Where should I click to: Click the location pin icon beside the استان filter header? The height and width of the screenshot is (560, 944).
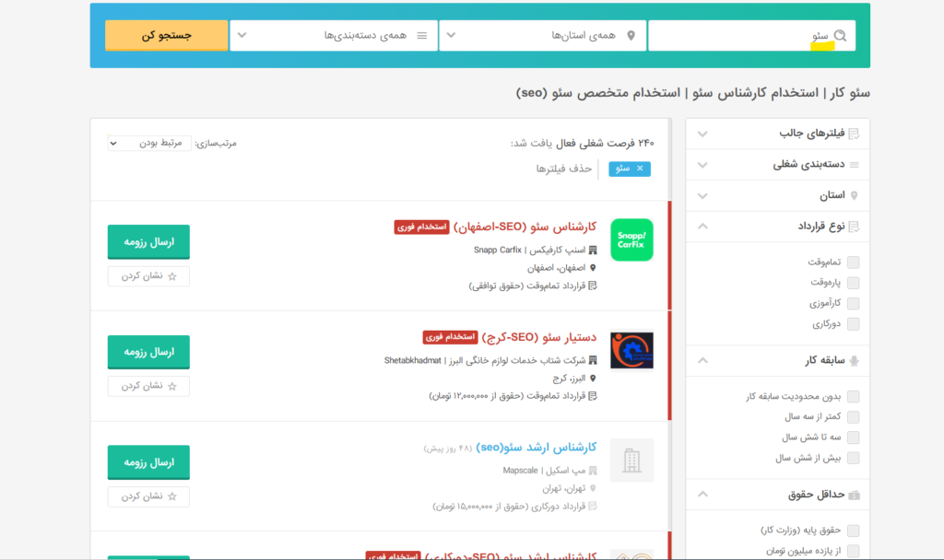point(855,195)
